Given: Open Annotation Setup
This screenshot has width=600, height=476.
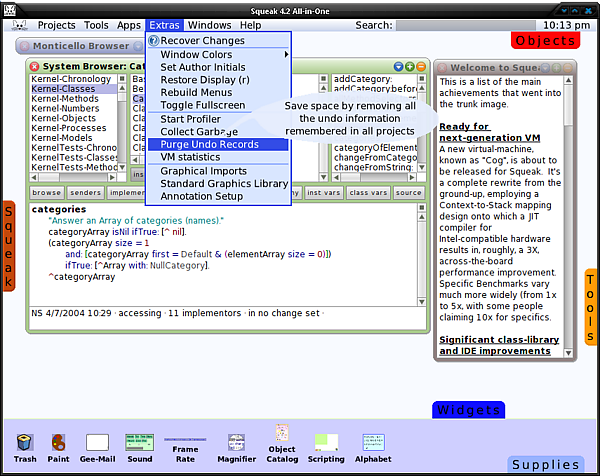Looking at the screenshot, I should click(x=218, y=196).
